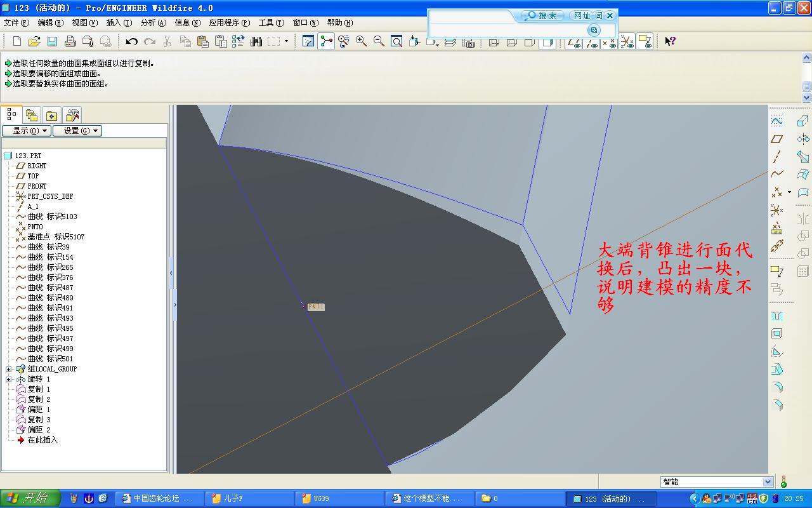
Task: Save the model with the floppy disk icon
Action: (52, 41)
